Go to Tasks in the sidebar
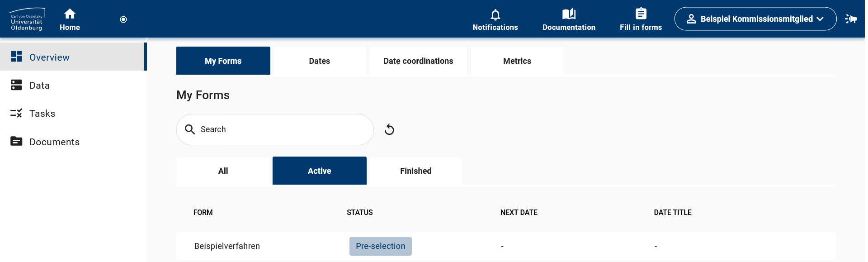Image resolution: width=868 pixels, height=262 pixels. point(42,114)
